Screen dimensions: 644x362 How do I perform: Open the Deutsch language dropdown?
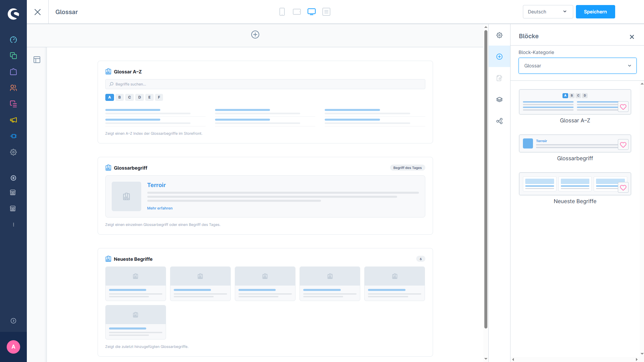point(548,12)
